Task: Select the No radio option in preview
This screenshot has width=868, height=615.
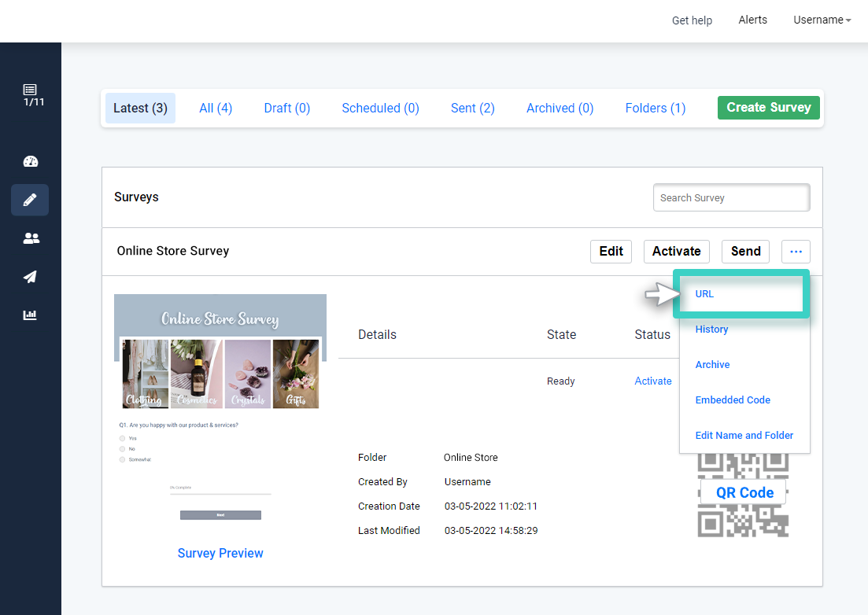Action: tap(122, 448)
